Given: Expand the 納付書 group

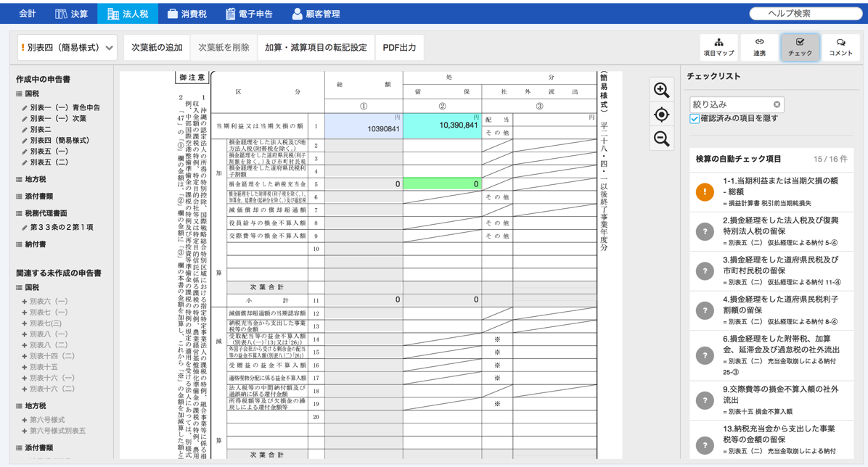Looking at the screenshot, I should (31, 244).
